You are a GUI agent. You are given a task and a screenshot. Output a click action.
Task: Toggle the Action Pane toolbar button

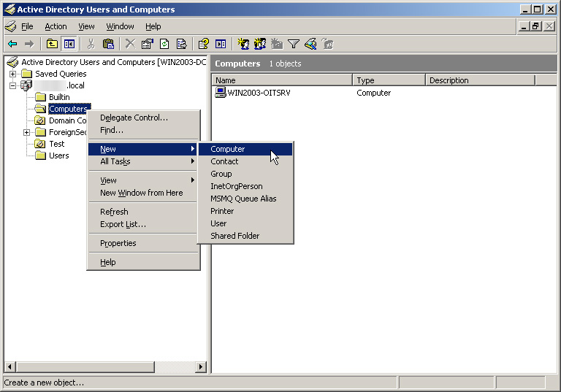tap(221, 44)
